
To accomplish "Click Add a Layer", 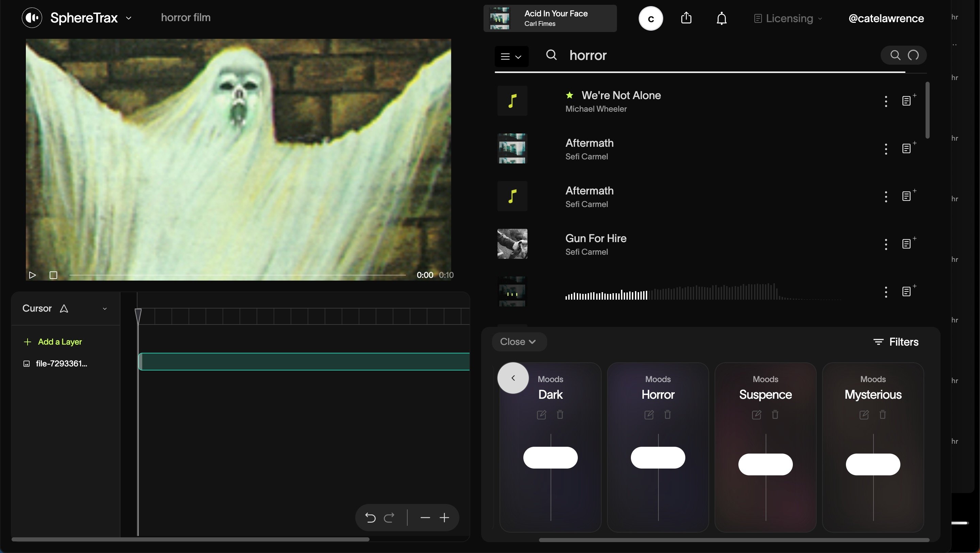I will click(53, 342).
